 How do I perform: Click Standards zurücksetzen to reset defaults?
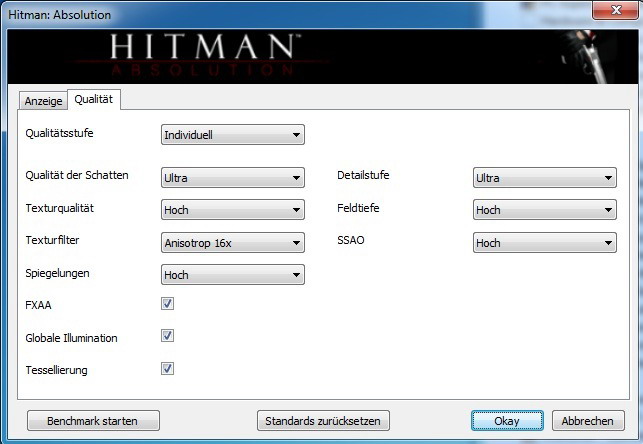[323, 421]
